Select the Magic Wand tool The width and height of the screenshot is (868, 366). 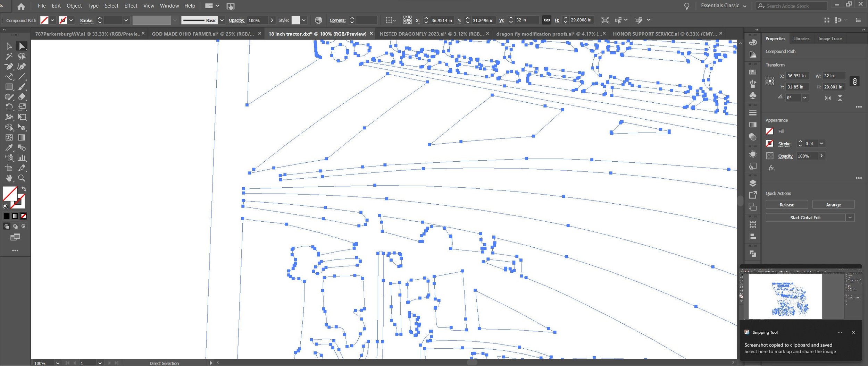(9, 56)
